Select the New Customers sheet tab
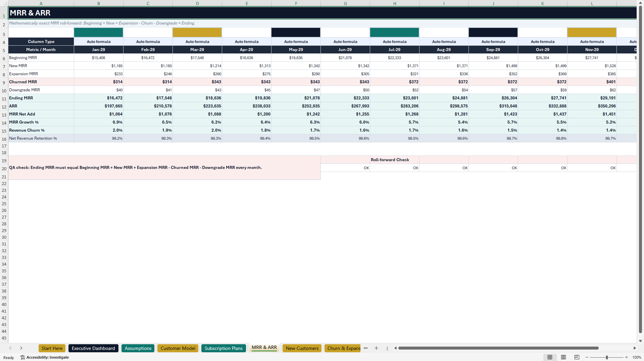Image resolution: width=644 pixels, height=361 pixels. (x=302, y=348)
